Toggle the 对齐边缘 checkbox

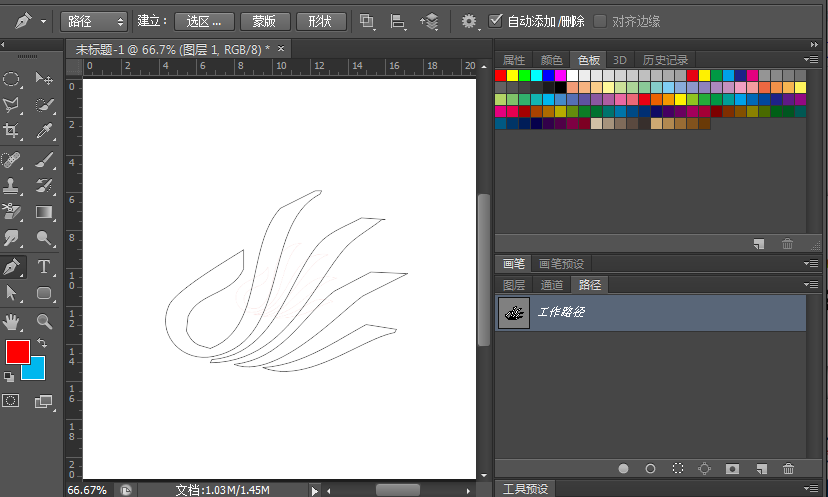(x=600, y=21)
